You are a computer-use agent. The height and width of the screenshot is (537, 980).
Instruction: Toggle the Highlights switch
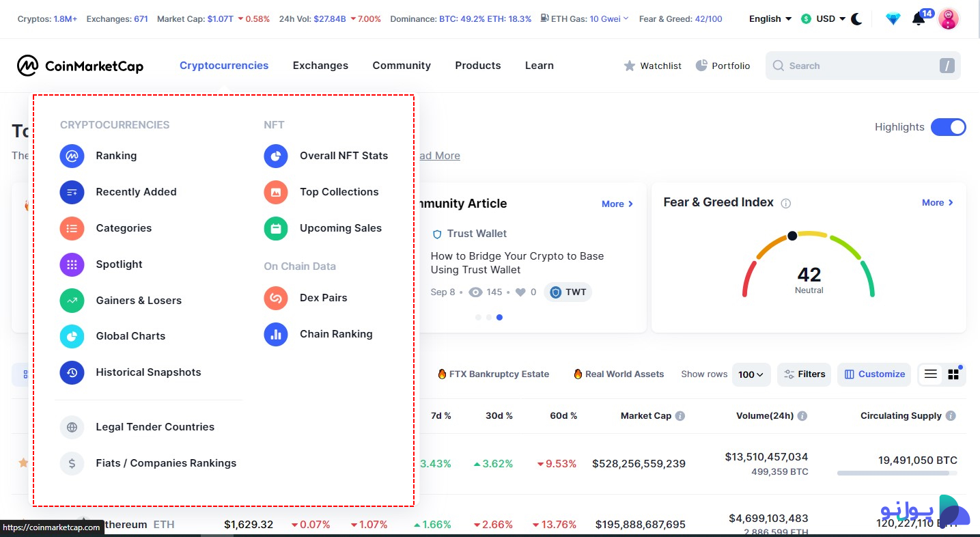point(949,127)
